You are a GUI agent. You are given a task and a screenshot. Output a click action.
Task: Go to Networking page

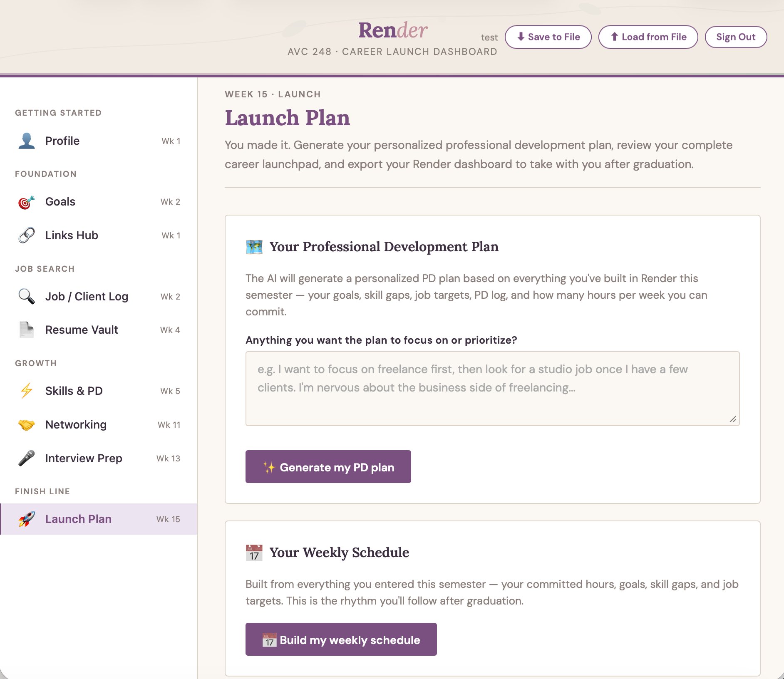tap(99, 424)
